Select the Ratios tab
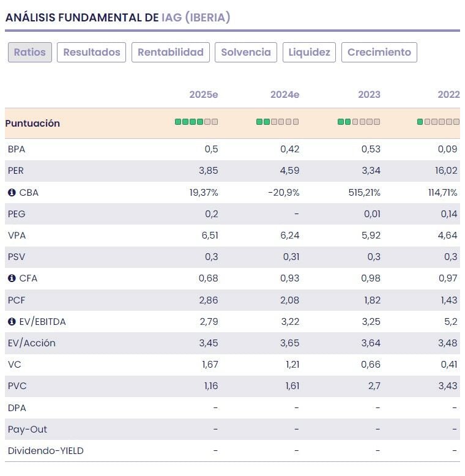Screen dimensions: 465x476 click(x=30, y=53)
